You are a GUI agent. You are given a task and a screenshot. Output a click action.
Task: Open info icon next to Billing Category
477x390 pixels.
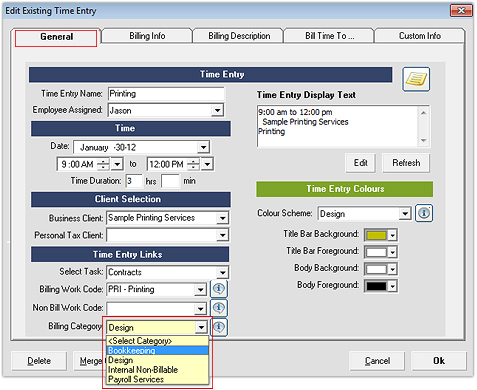pyautogui.click(x=219, y=327)
